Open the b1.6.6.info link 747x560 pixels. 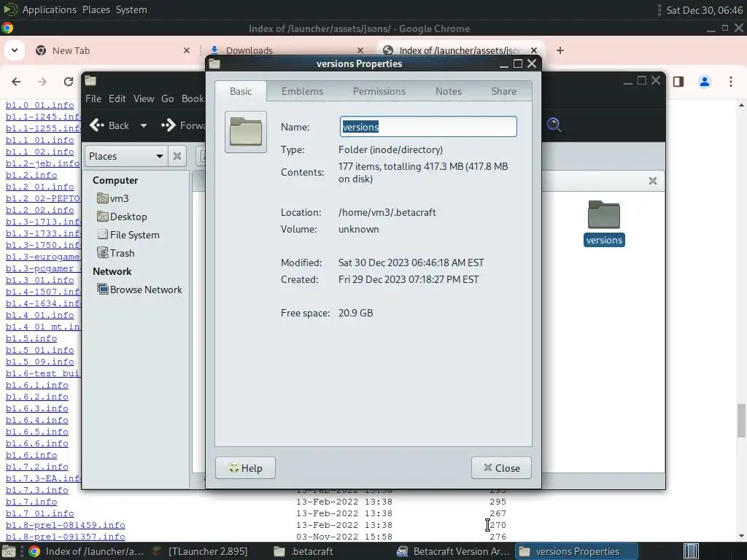click(37, 444)
